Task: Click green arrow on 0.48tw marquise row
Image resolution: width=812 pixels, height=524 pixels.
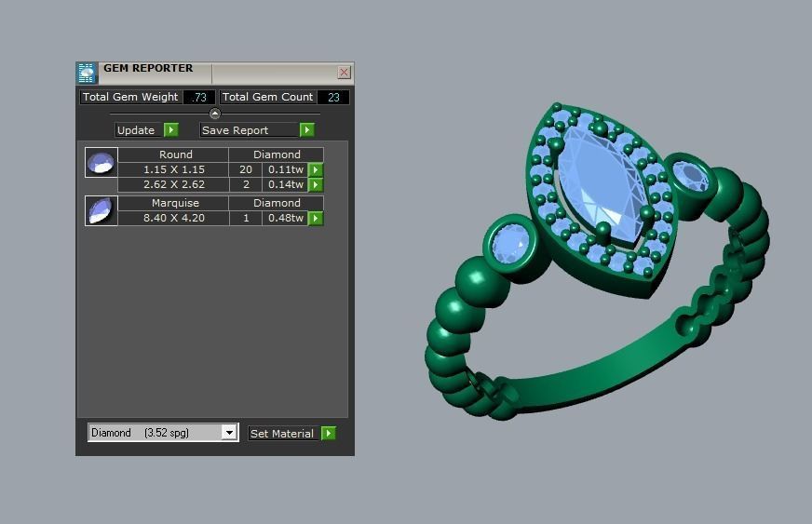Action: (x=316, y=219)
